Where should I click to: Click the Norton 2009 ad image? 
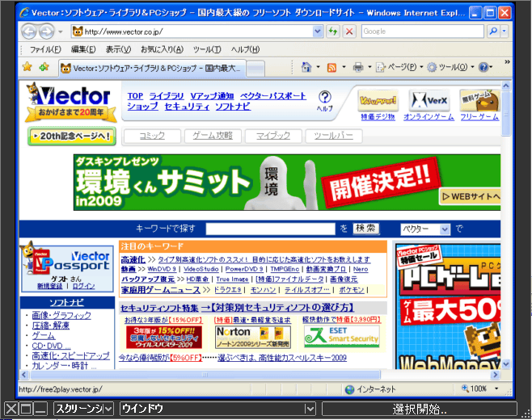(253, 337)
